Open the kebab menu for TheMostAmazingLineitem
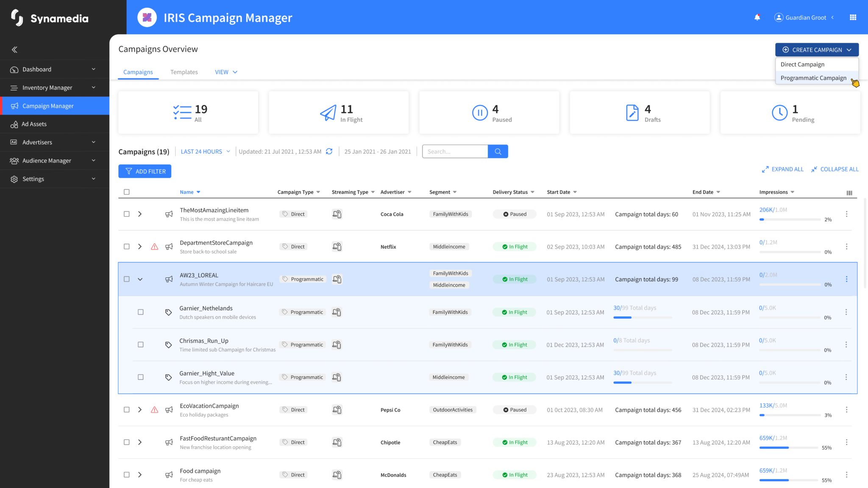This screenshot has height=488, width=868. (x=846, y=214)
